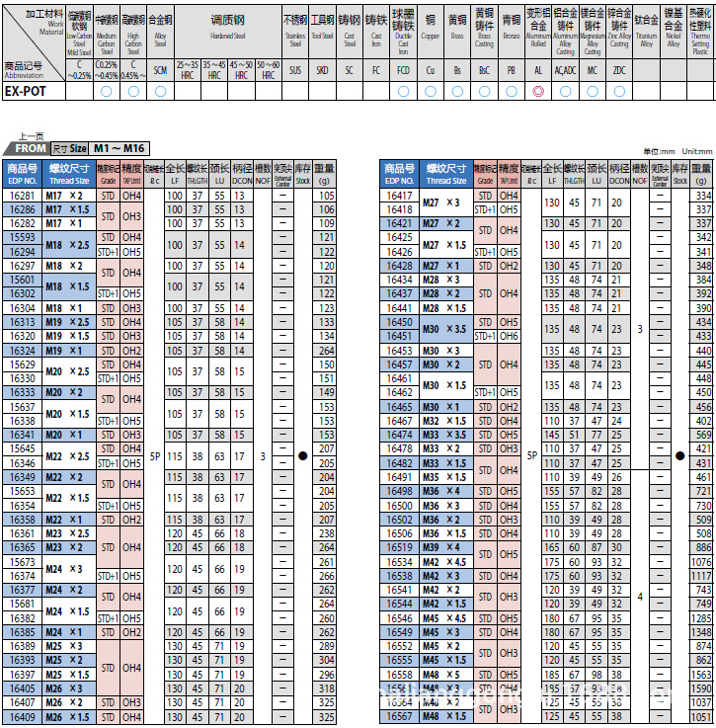Click the 5P chamfer value in left table
The width and height of the screenshot is (716, 728).
155,456
